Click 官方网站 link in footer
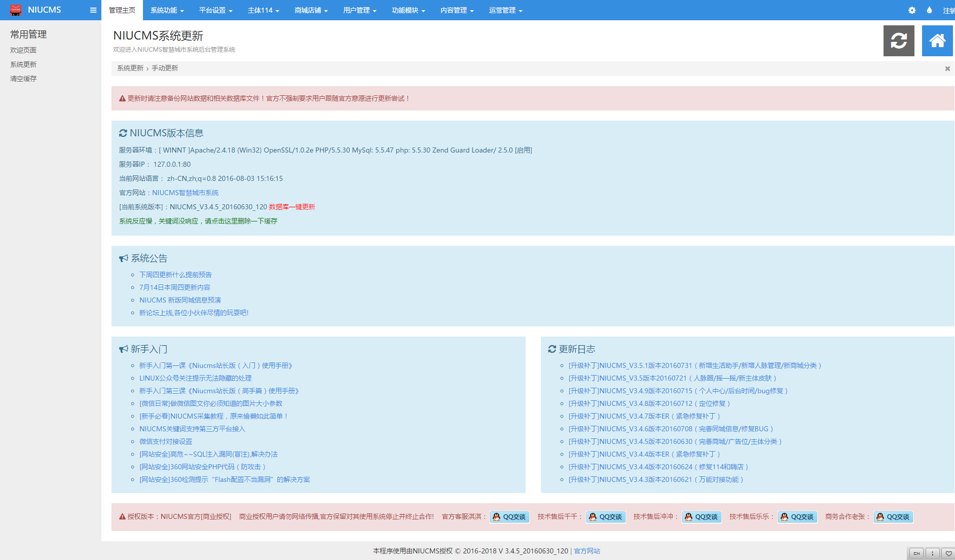This screenshot has width=955, height=560. coord(587,551)
